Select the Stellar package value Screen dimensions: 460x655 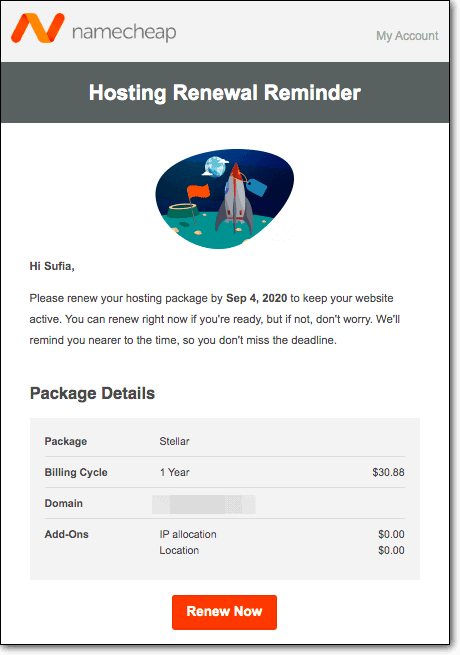point(174,441)
